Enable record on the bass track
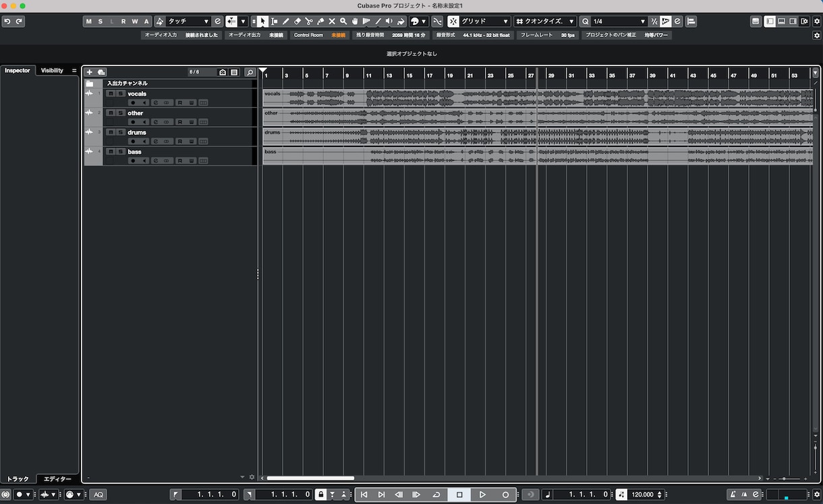The image size is (823, 504). [x=133, y=161]
